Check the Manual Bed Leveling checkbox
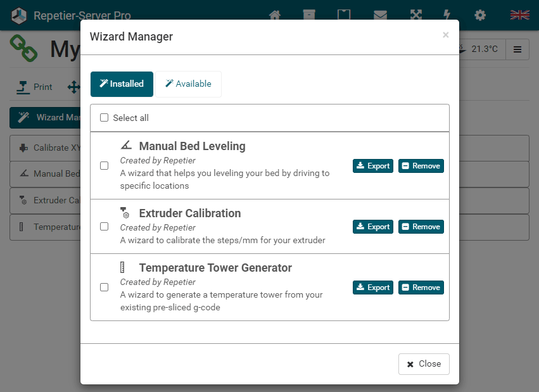This screenshot has height=392, width=539. coord(105,166)
